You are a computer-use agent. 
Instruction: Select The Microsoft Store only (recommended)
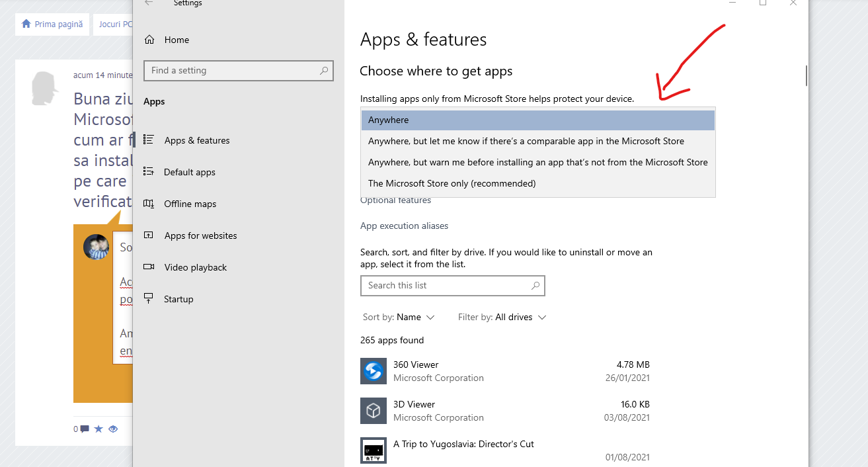coord(538,183)
